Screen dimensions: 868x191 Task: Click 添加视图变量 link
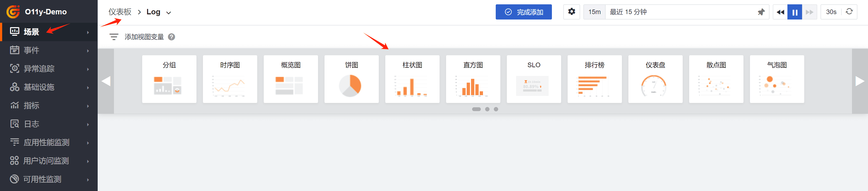144,37
